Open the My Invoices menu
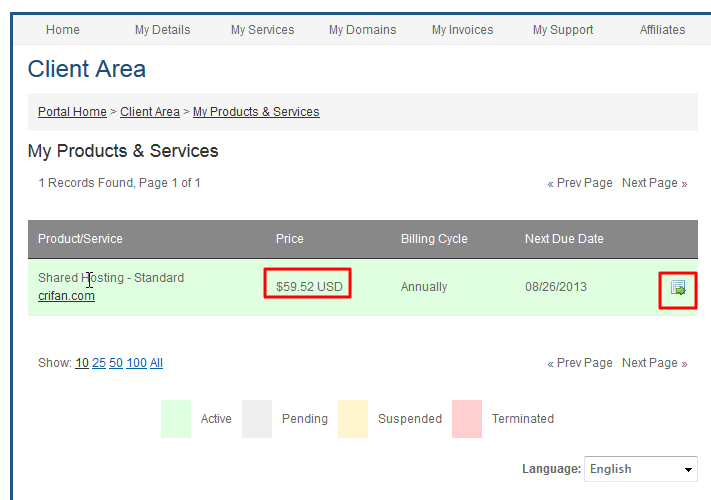Screen dimensions: 711x500 [462, 30]
